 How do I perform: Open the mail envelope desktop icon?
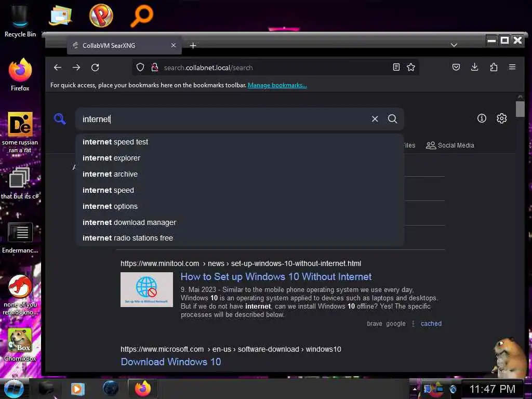[60, 15]
